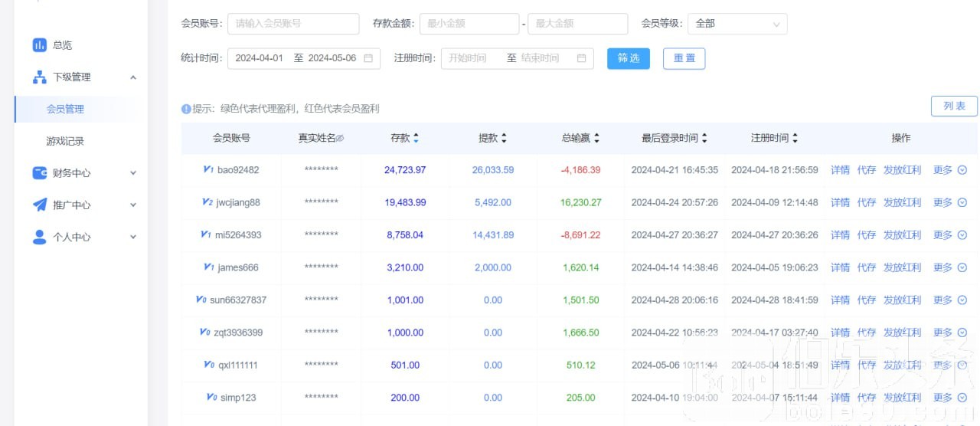Open 详情 link for bao92482
The image size is (980, 426).
840,170
